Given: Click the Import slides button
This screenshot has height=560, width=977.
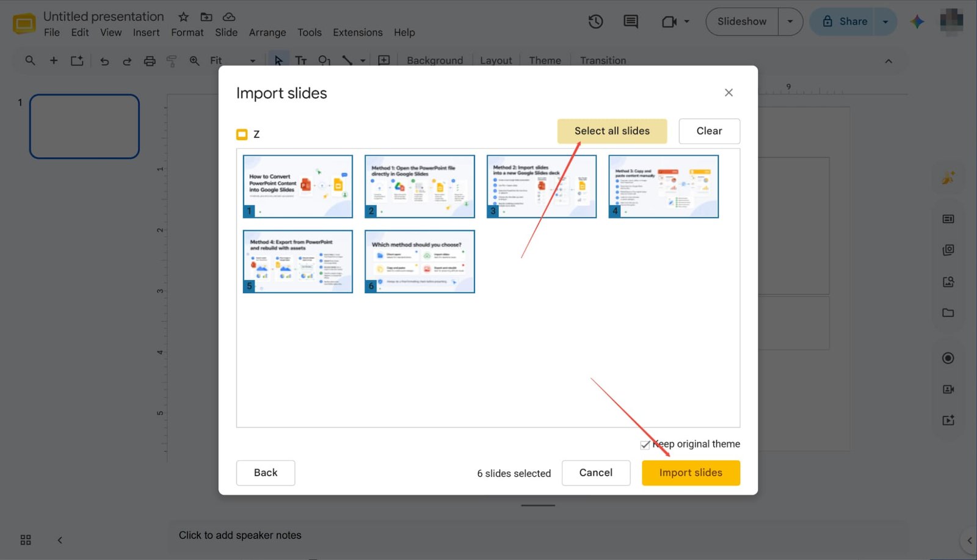Looking at the screenshot, I should pos(691,473).
